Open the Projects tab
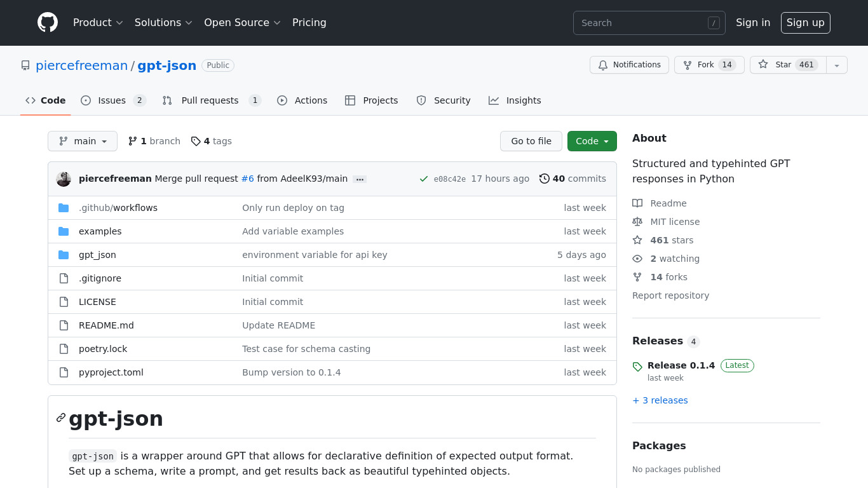Viewport: 868px width, 488px height. point(372,100)
